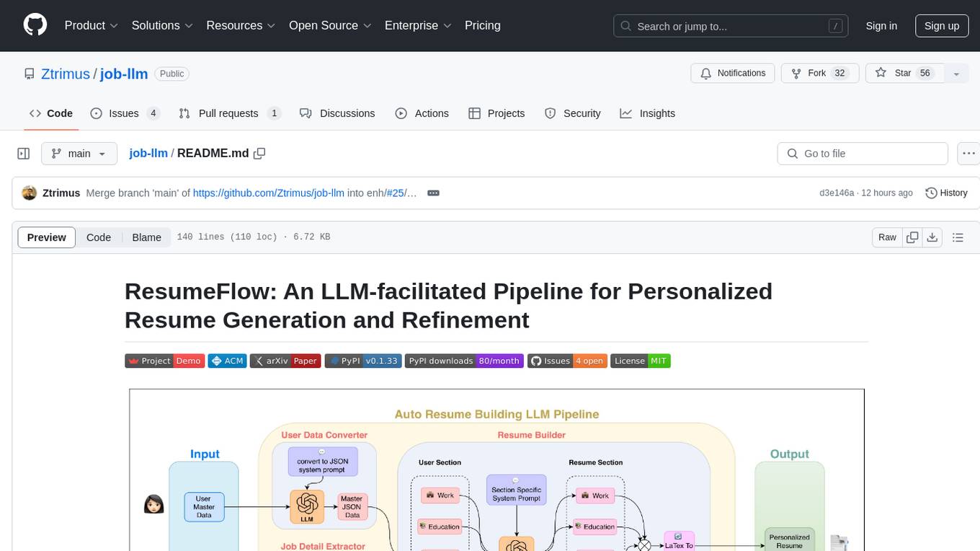980x551 pixels.
Task: Click the GitHub logo icon
Action: point(35,25)
